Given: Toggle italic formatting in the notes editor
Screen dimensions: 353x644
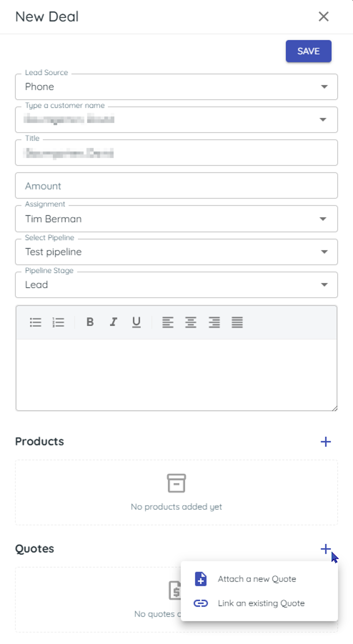Looking at the screenshot, I should (x=113, y=322).
